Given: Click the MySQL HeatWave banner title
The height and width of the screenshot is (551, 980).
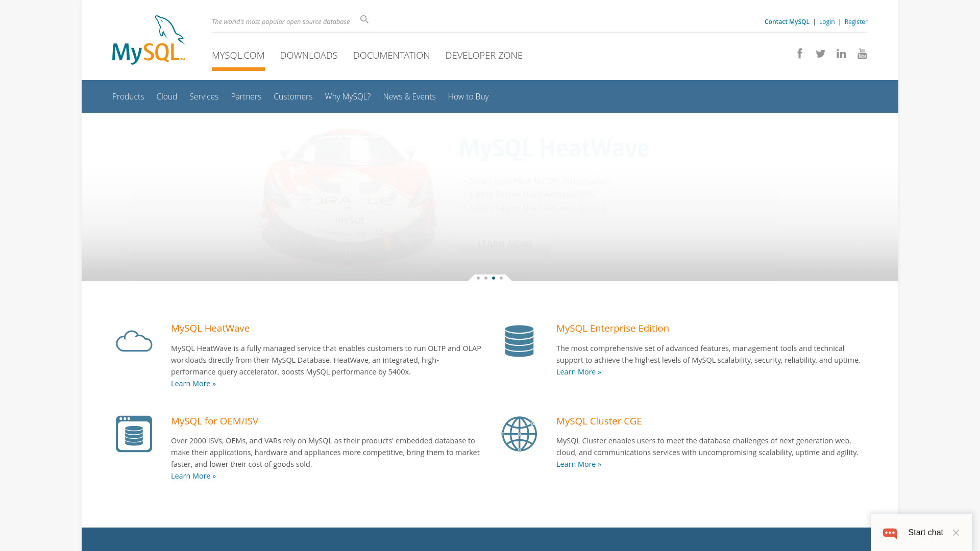Looking at the screenshot, I should tap(554, 148).
